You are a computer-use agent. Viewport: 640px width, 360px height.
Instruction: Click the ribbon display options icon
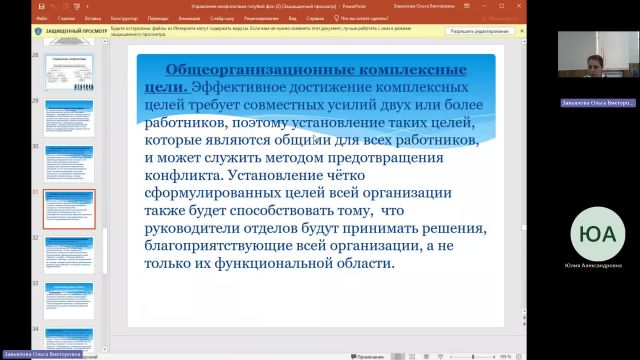click(x=467, y=6)
